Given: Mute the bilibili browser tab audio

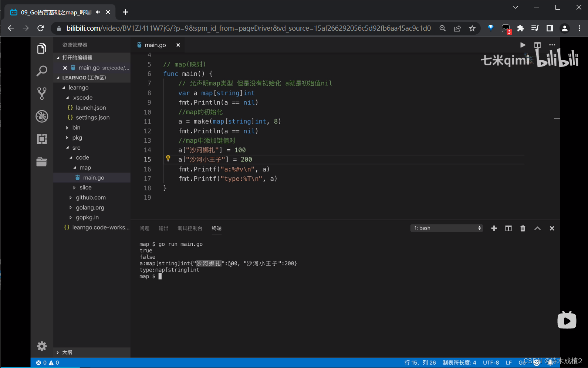Looking at the screenshot, I should click(98, 12).
